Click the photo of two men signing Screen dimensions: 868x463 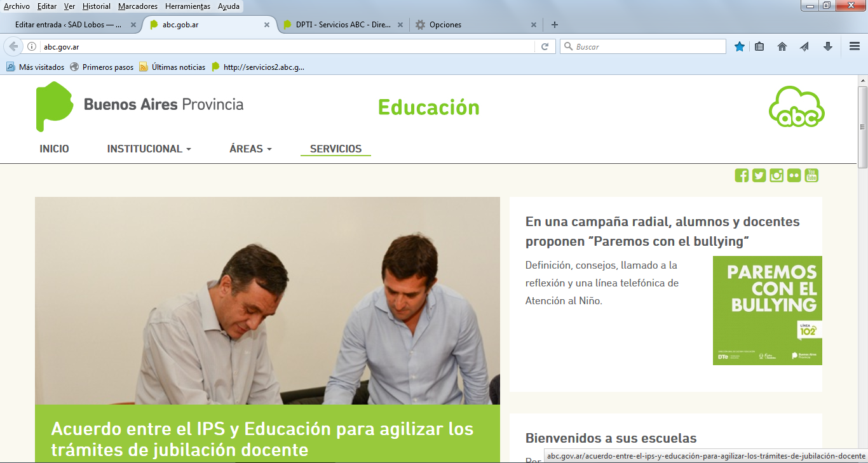point(267,300)
